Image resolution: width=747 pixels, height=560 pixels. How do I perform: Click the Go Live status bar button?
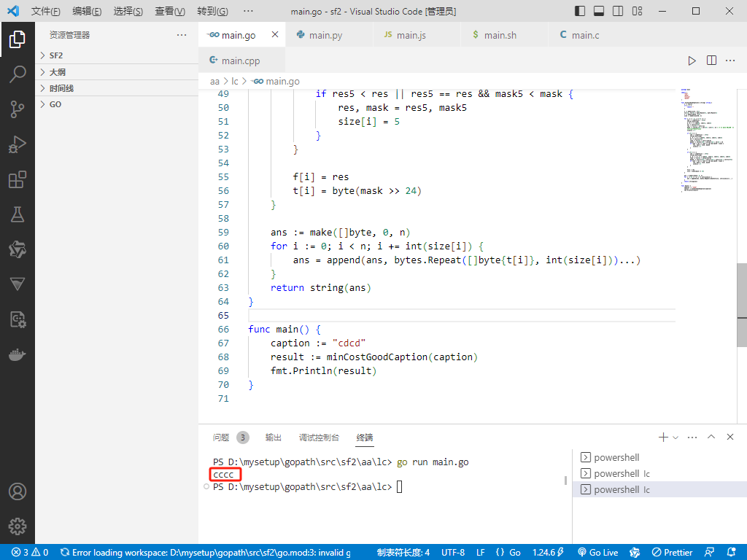[x=598, y=553]
